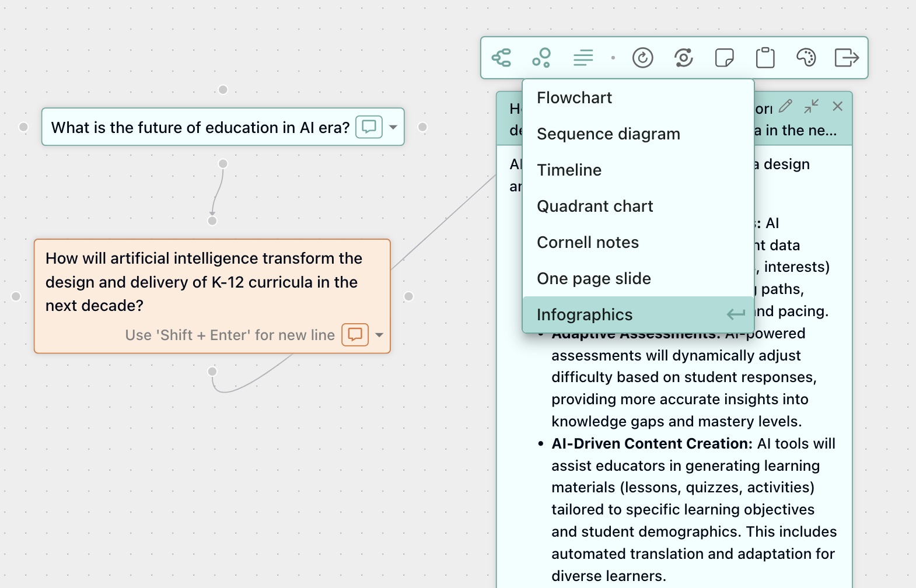Click the node cluster icon in the toolbar
Viewport: 916px width, 588px height.
[542, 58]
